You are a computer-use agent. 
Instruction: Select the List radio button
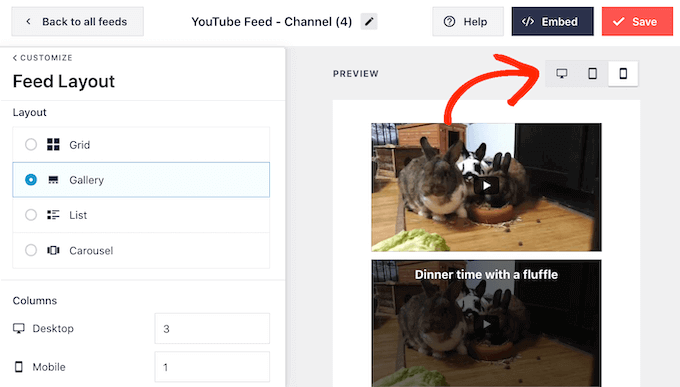click(x=31, y=215)
